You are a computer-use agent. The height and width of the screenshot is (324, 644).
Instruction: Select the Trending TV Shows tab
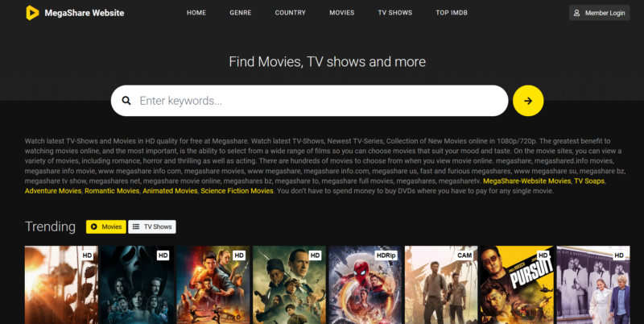point(152,226)
